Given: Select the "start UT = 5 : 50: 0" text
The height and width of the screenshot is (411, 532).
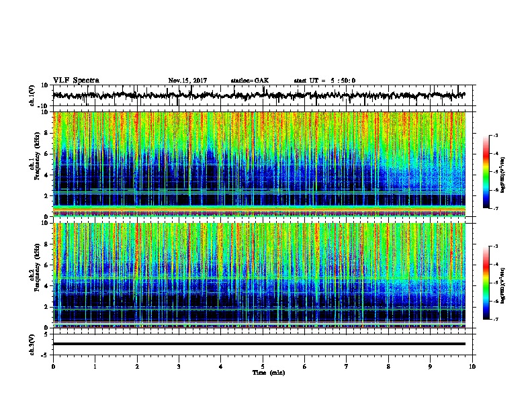Looking at the screenshot, I should pos(324,81).
